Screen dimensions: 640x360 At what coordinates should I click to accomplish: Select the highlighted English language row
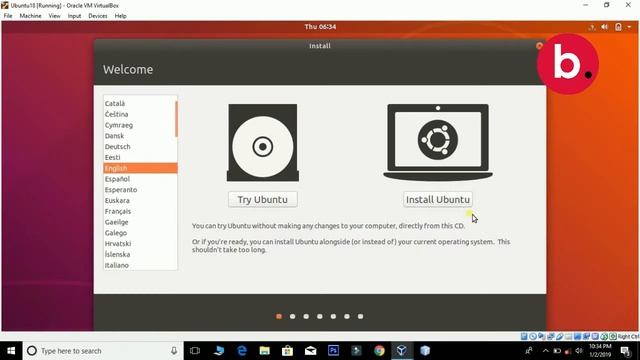(140, 168)
